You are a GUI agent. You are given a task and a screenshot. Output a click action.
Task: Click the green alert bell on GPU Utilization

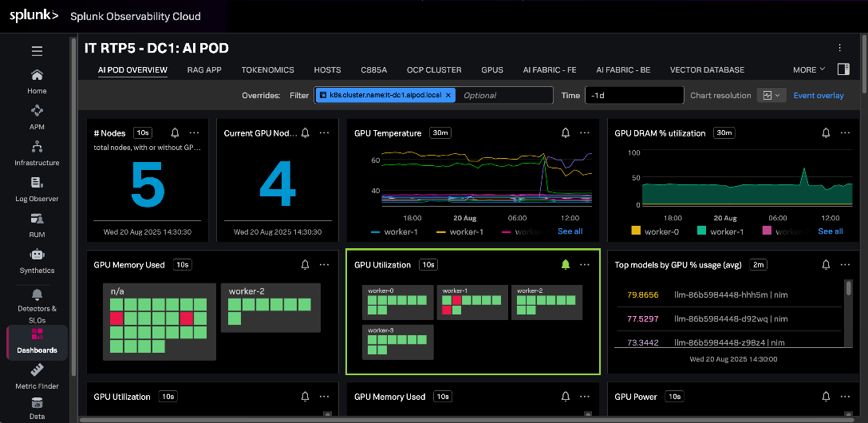[x=565, y=265]
